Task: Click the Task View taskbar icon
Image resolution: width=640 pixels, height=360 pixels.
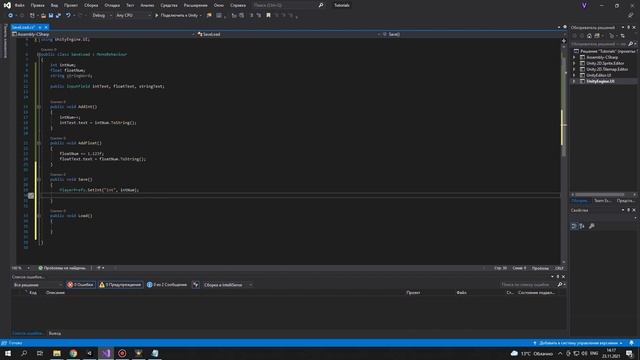Action: tap(40, 353)
